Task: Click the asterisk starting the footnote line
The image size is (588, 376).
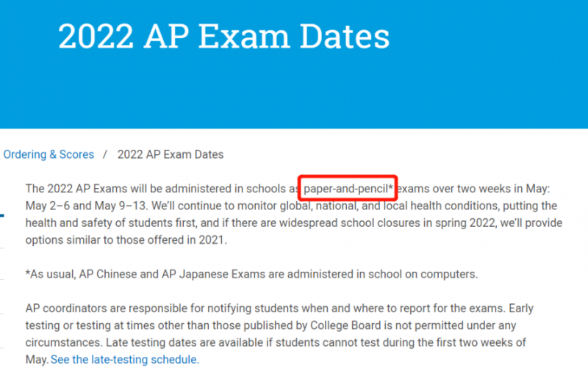Action: pyautogui.click(x=27, y=272)
